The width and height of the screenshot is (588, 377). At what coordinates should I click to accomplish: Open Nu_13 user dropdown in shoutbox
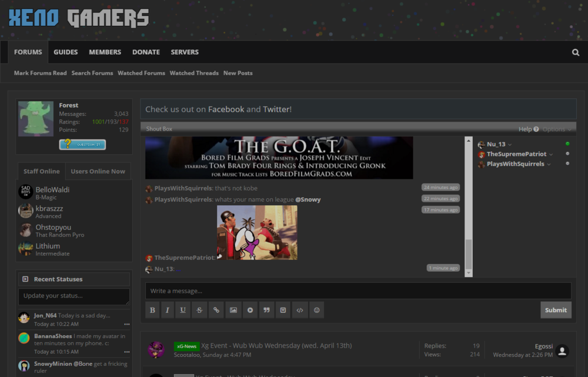510,145
